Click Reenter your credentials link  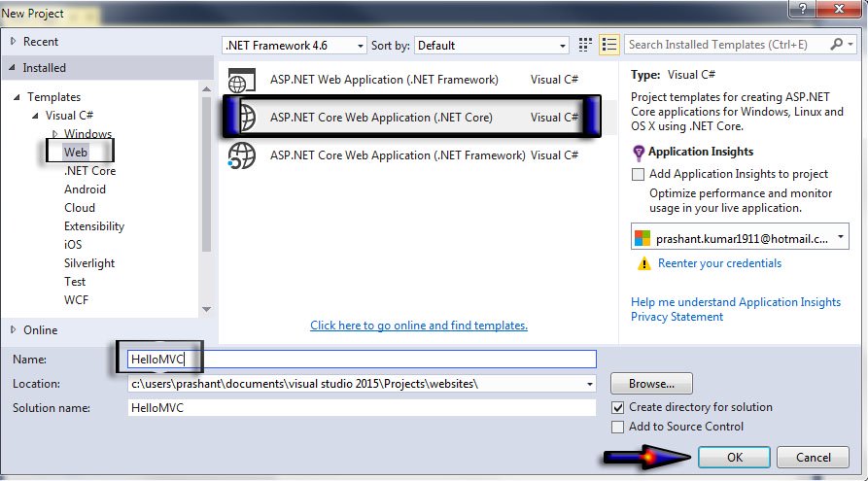point(719,263)
